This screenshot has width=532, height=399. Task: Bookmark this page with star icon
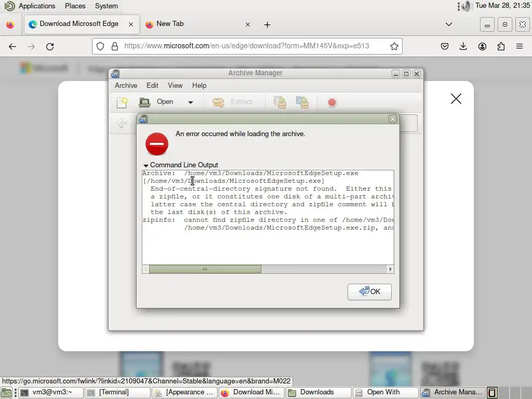coord(394,46)
